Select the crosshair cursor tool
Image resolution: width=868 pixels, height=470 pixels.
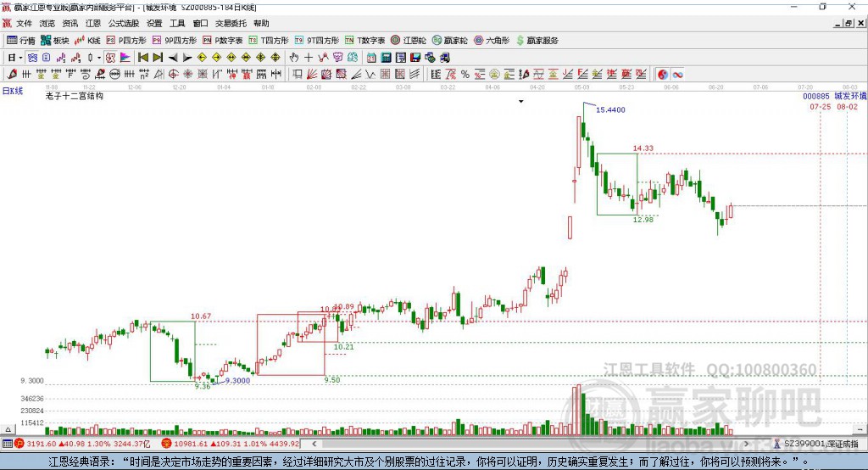click(x=309, y=58)
